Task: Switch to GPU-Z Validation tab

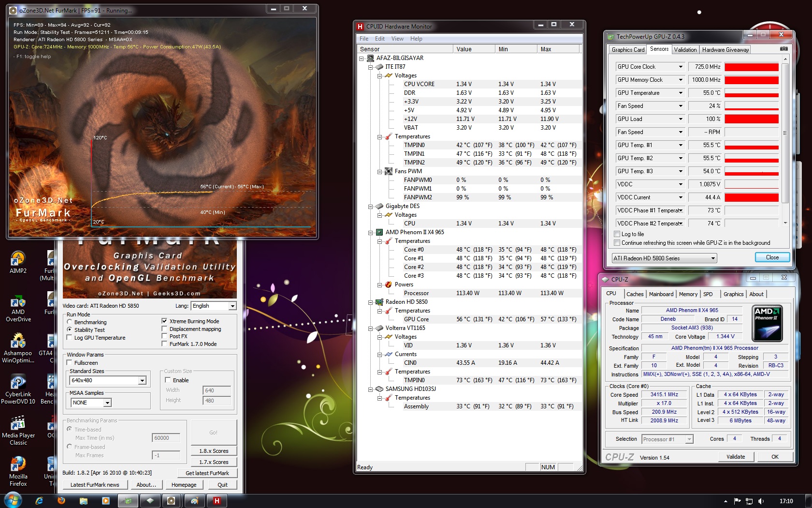Action: pyautogui.click(x=685, y=50)
